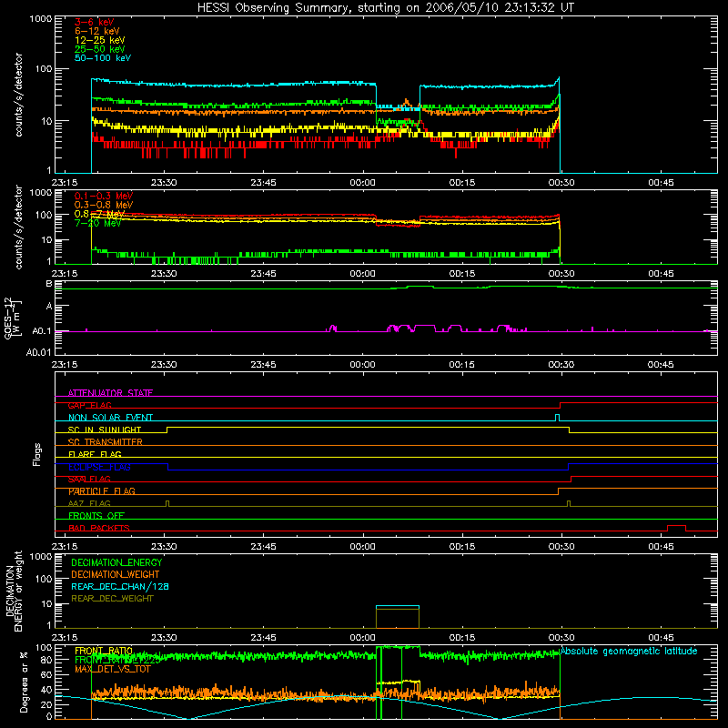The image size is (728, 728).
Task: Click the "25-50 keV" legend entry
Action: (x=100, y=49)
